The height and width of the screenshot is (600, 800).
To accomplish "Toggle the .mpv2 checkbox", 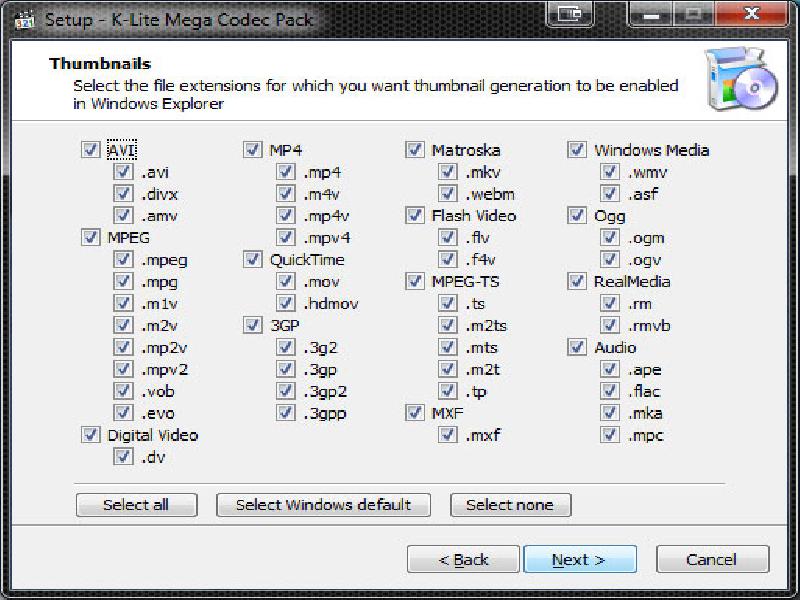I will coord(123,369).
